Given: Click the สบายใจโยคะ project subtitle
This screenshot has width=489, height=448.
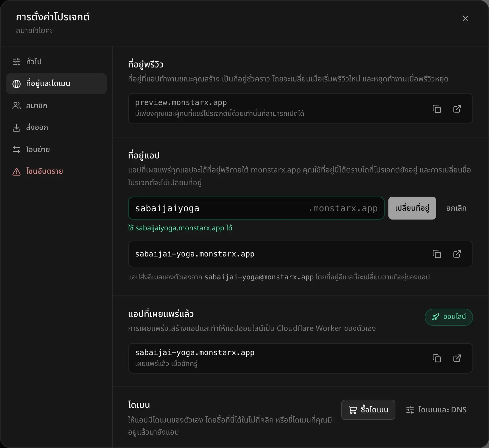Looking at the screenshot, I should click(x=34, y=31).
